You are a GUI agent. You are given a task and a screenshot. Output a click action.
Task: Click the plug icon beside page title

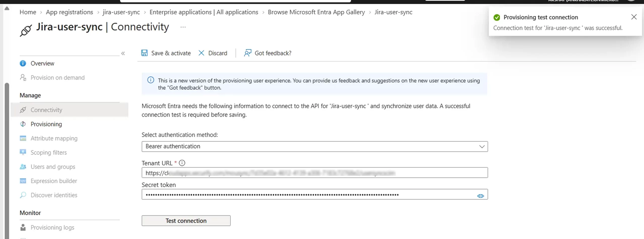(x=26, y=30)
